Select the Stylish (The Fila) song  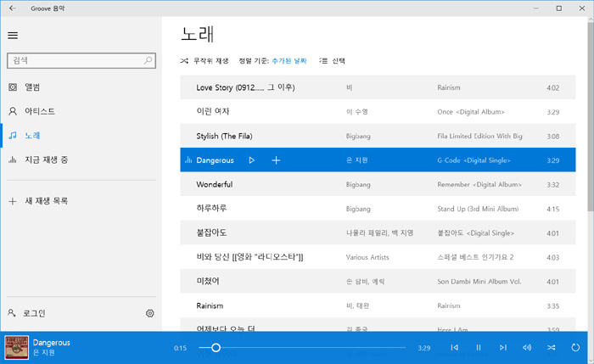point(378,136)
